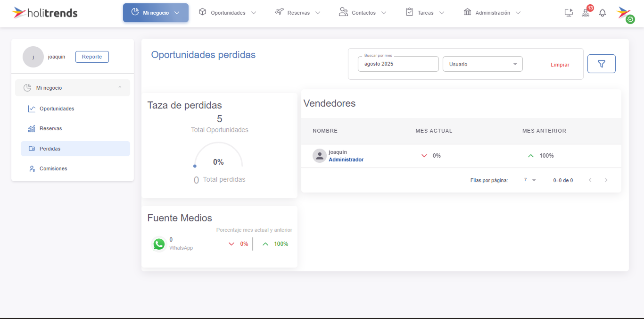This screenshot has height=319, width=644.
Task: Click the Total Oportunidades label
Action: (220, 130)
